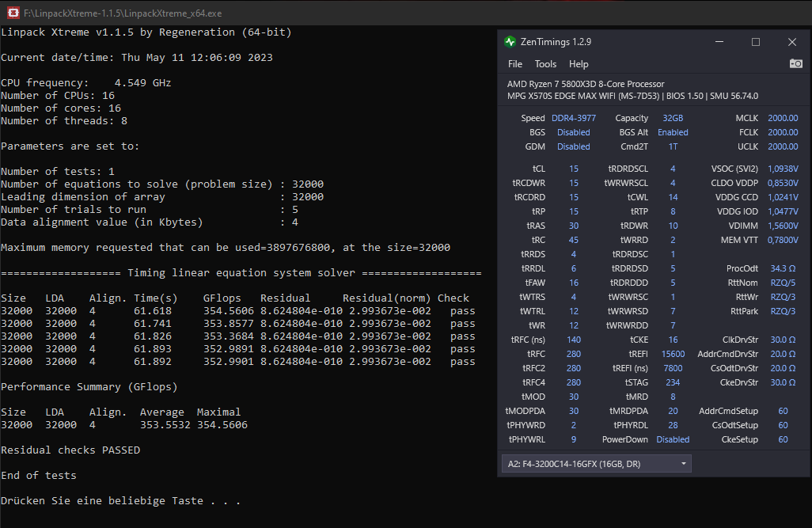Click the VDIMM 1,5600V value
This screenshot has height=528, width=812.
tap(783, 226)
